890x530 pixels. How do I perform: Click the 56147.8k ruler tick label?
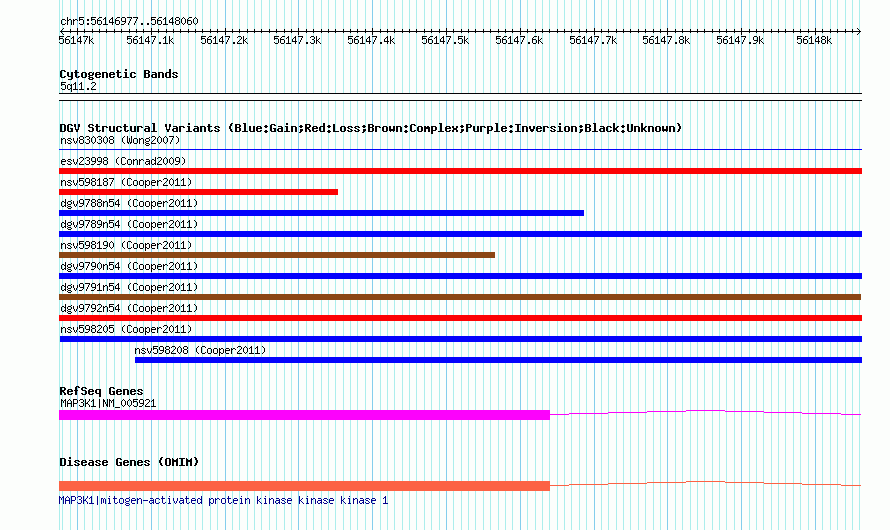pyautogui.click(x=666, y=40)
